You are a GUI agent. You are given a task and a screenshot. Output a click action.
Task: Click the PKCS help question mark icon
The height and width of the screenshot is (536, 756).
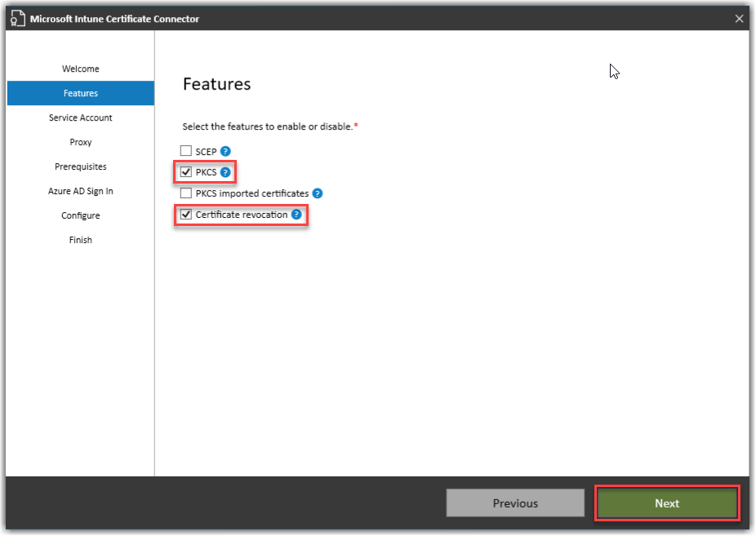[x=225, y=172]
